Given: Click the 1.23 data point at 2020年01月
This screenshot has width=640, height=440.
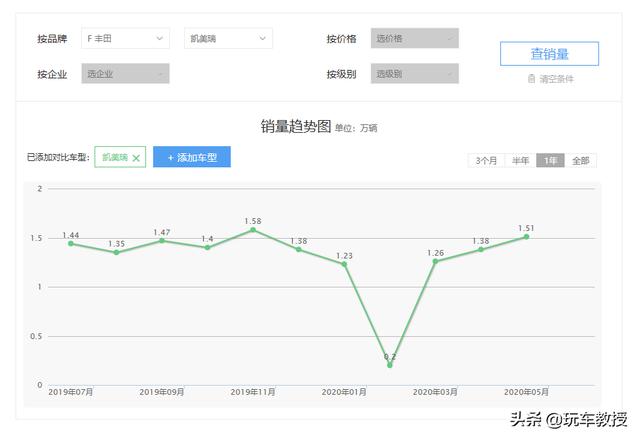Looking at the screenshot, I should (344, 264).
